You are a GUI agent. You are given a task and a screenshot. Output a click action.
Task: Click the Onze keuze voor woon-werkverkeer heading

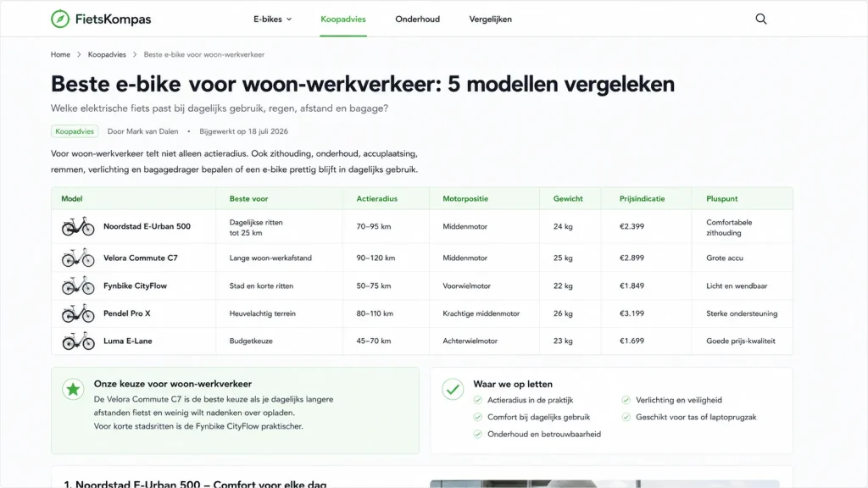click(x=173, y=384)
